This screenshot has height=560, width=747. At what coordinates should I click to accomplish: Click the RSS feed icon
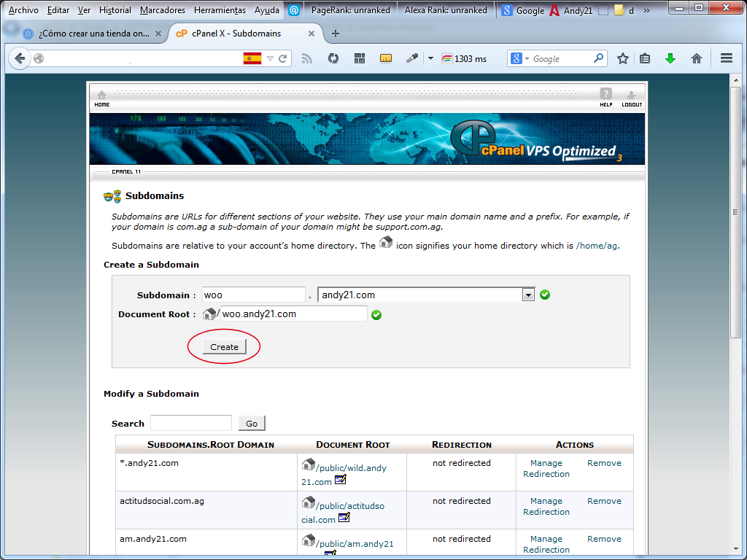(x=307, y=58)
